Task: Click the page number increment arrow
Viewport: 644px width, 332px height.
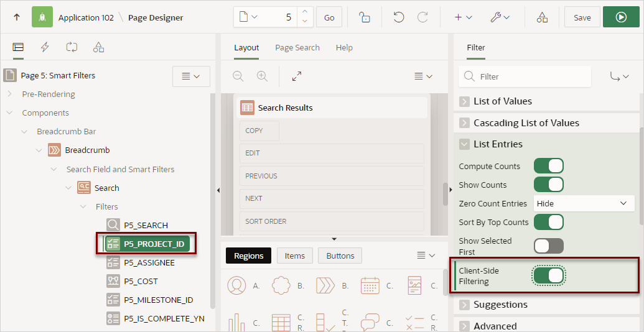Action: point(304,12)
